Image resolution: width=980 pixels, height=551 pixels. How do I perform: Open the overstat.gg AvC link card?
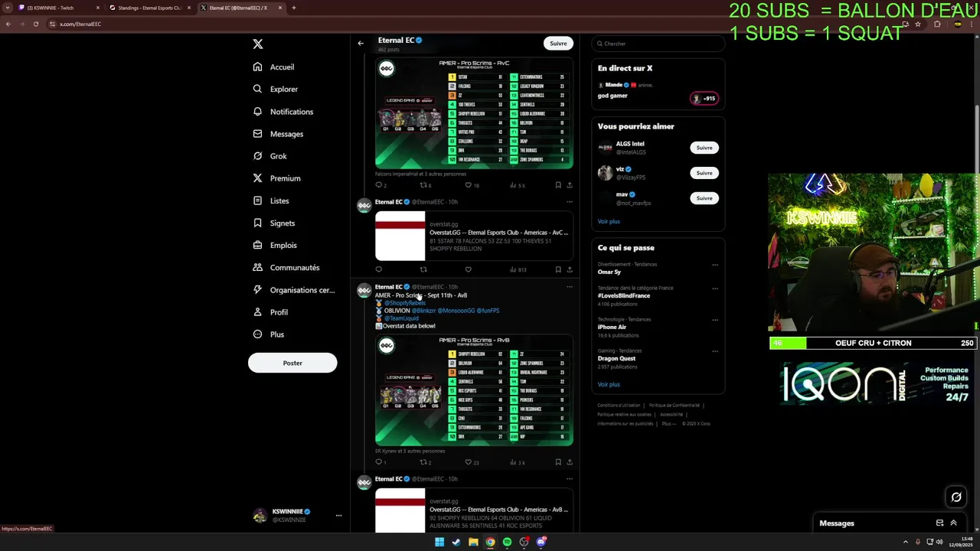pos(474,236)
